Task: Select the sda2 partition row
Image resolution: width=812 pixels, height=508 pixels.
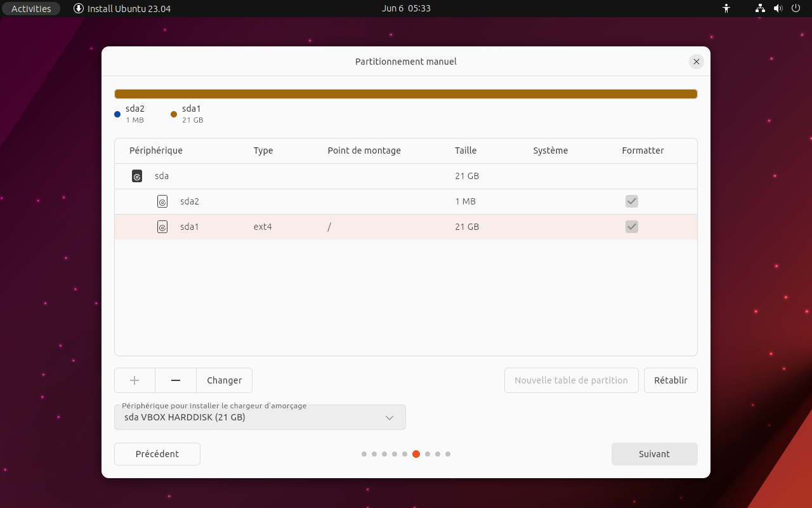Action: coord(406,201)
